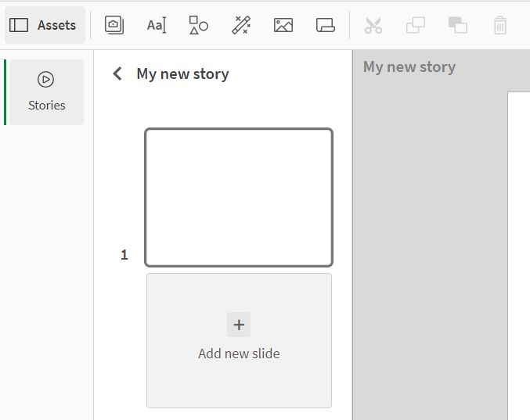Click the Delete trash can icon
530x420 pixels.
tap(500, 25)
